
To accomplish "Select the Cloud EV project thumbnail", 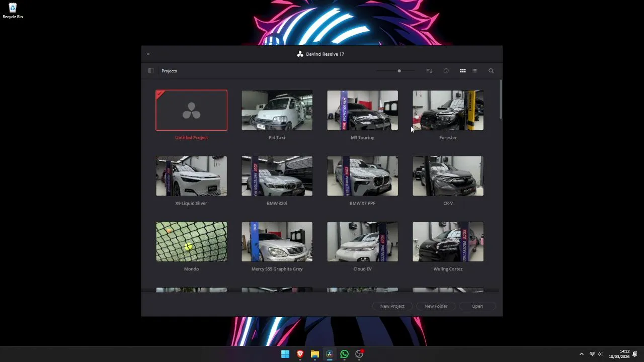I will [x=362, y=242].
